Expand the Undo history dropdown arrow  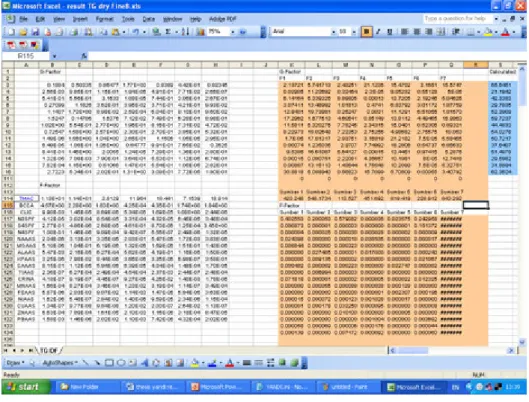point(144,32)
